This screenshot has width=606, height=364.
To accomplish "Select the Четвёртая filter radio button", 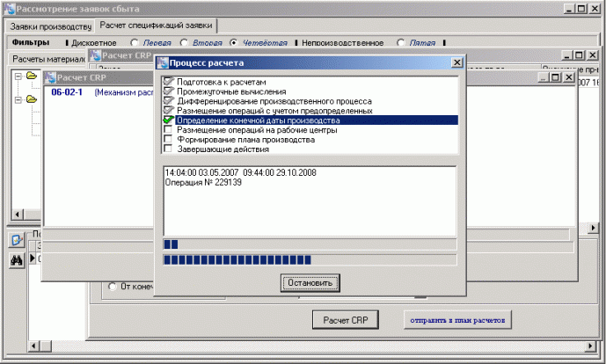I will pyautogui.click(x=233, y=42).
